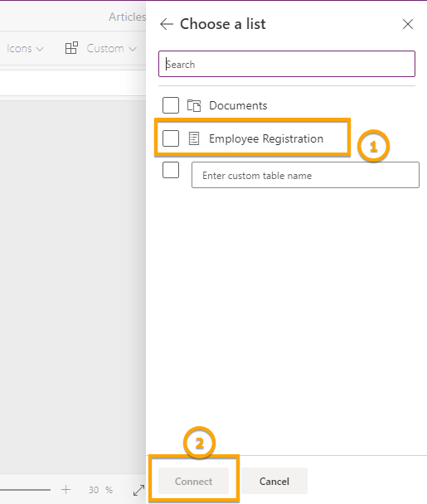Click the Choose a list heading
The height and width of the screenshot is (504, 427).
point(223,24)
